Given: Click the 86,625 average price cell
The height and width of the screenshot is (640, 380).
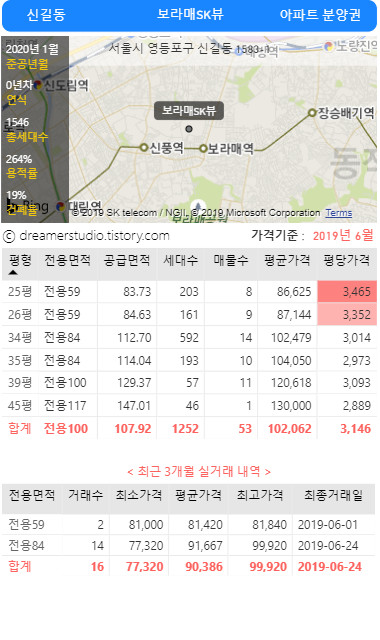Looking at the screenshot, I should click(x=294, y=292).
